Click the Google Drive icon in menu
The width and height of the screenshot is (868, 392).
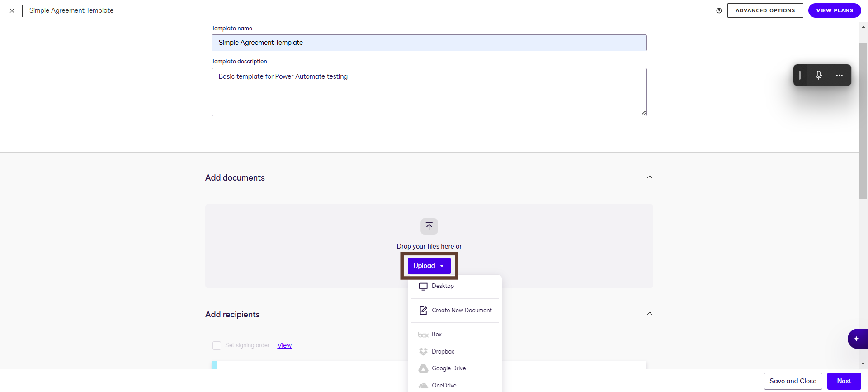[423, 368]
